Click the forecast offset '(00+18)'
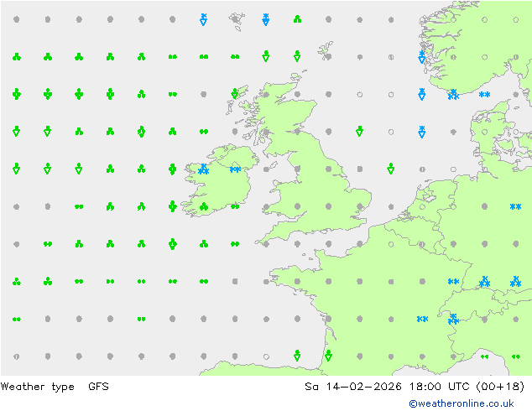This screenshot has height=411, width=532. click(x=500, y=386)
